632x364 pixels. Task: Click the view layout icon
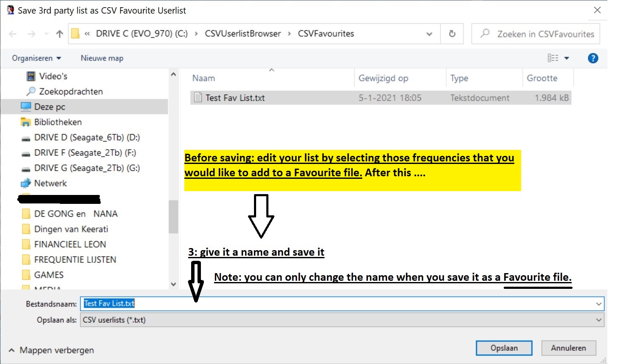553,58
